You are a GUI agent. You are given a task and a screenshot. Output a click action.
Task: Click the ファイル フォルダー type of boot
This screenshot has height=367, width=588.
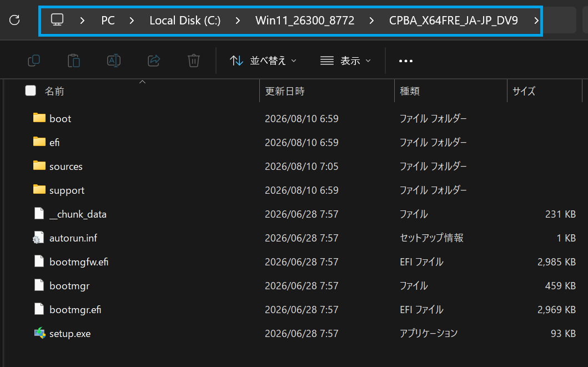click(x=433, y=118)
